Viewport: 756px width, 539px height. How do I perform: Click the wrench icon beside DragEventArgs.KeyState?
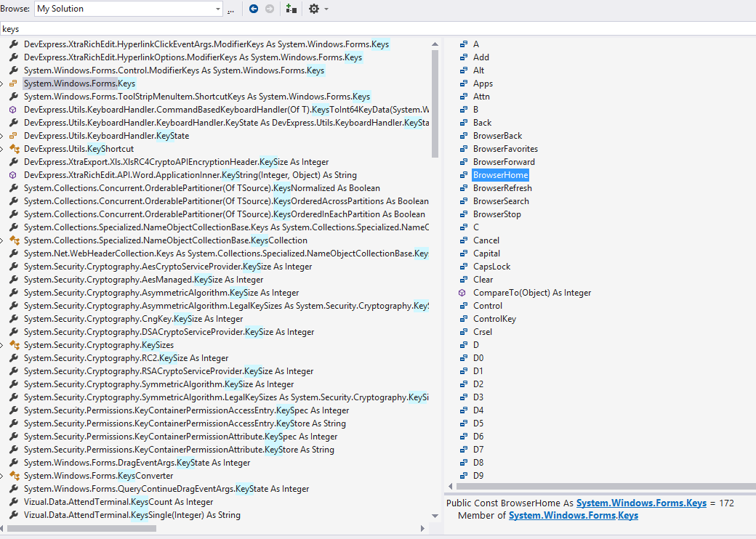click(x=14, y=463)
